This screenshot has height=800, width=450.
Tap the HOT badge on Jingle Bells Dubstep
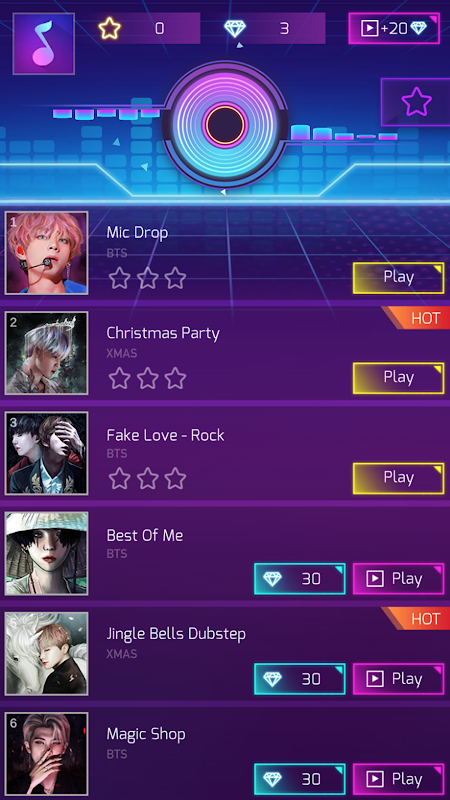[416, 618]
